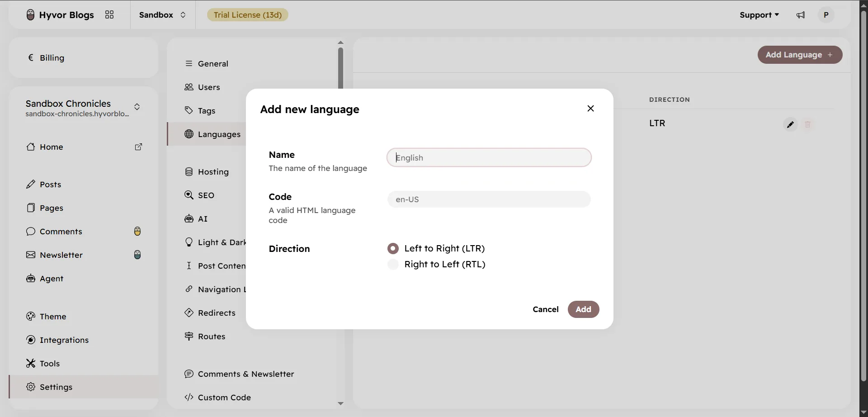The image size is (868, 417).
Task: Open AI settings tab
Action: click(x=196, y=219)
